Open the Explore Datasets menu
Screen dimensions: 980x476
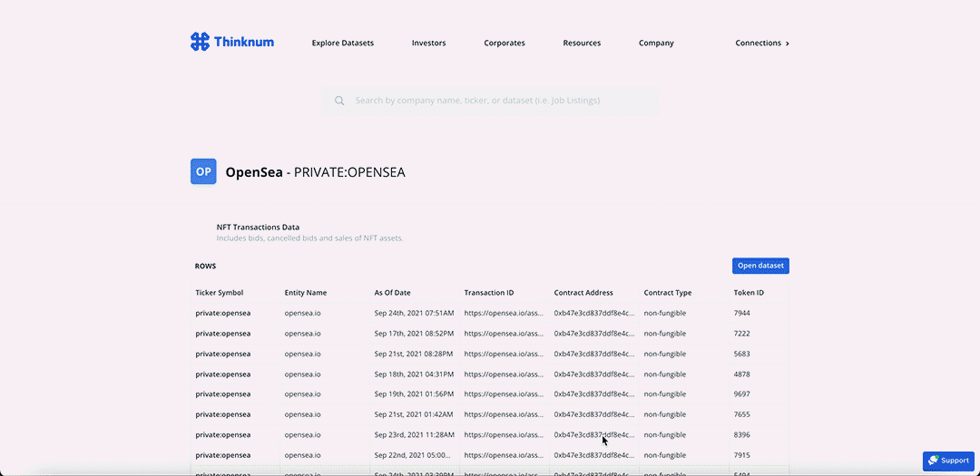click(x=342, y=44)
